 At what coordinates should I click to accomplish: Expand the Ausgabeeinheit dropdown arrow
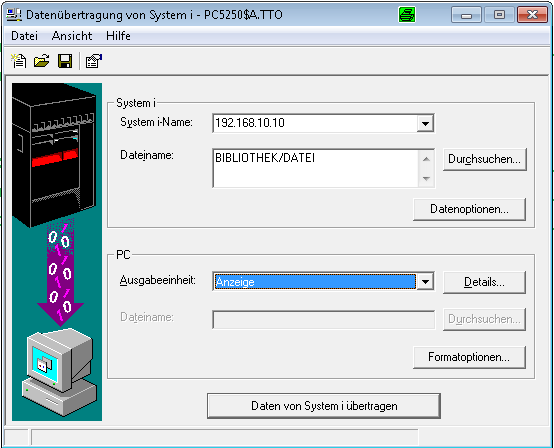coord(425,282)
